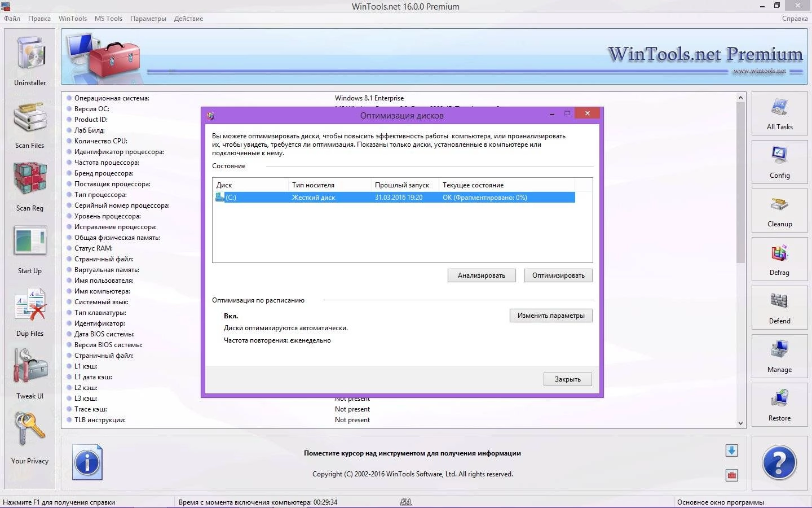Click the Закрыть button
The height and width of the screenshot is (508, 812).
coord(568,379)
